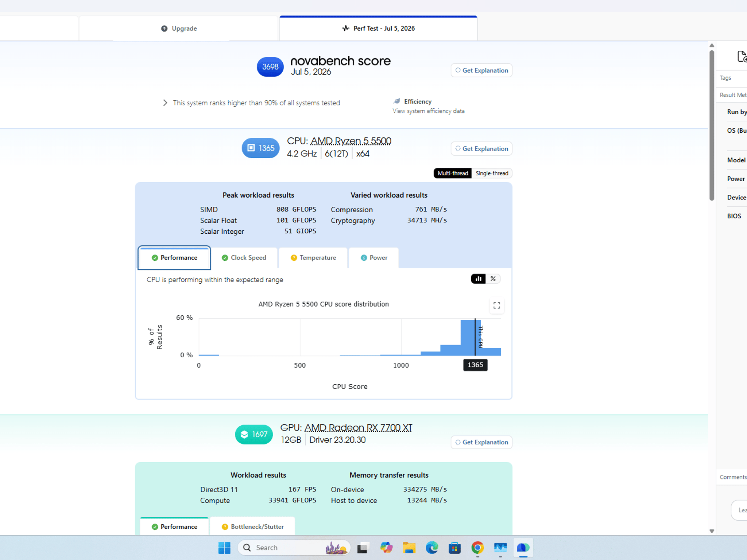Select the Perf Test - Jul 5, 2026 tab
The height and width of the screenshot is (560, 747).
[378, 28]
